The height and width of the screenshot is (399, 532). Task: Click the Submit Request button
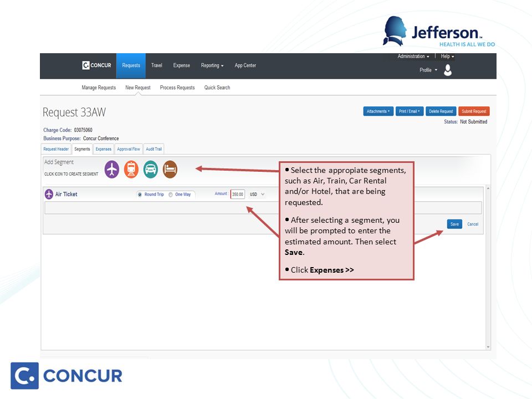pyautogui.click(x=474, y=111)
